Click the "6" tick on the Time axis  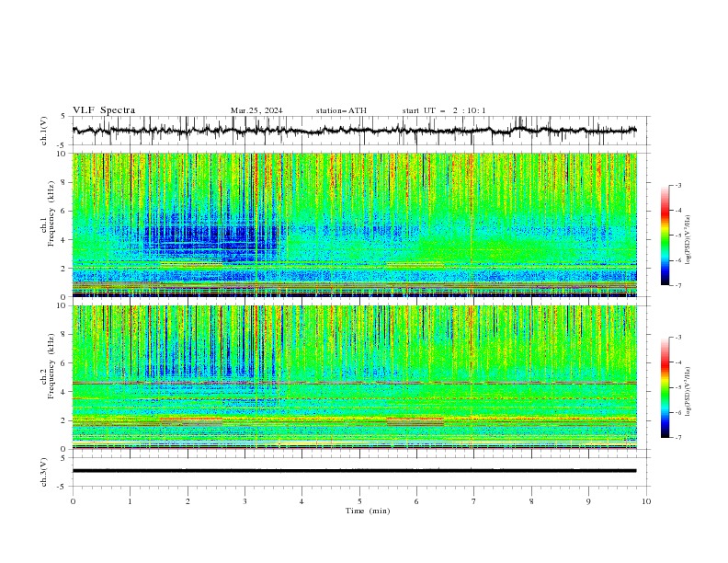click(x=416, y=501)
